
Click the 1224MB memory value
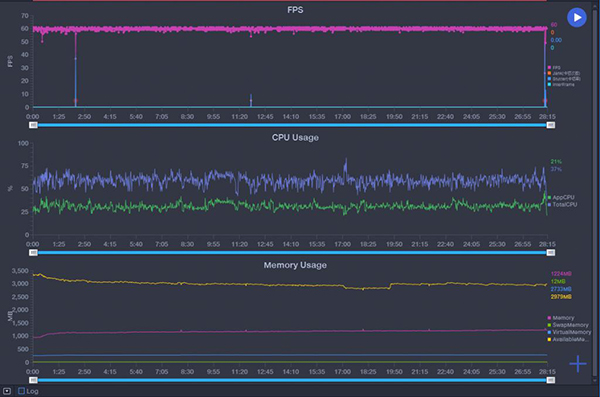tap(561, 274)
